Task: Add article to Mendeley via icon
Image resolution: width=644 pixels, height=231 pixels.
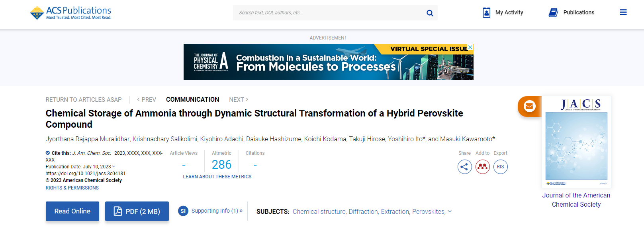Action: point(483,167)
